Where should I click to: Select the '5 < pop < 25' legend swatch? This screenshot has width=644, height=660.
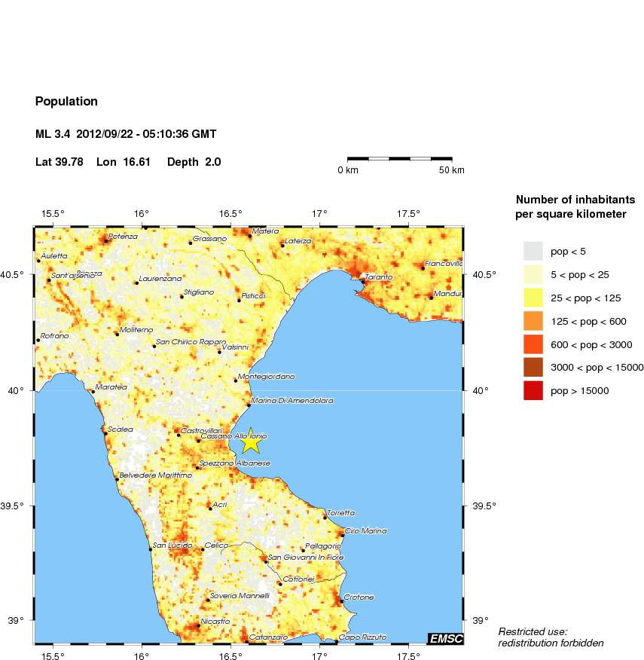[x=533, y=274]
